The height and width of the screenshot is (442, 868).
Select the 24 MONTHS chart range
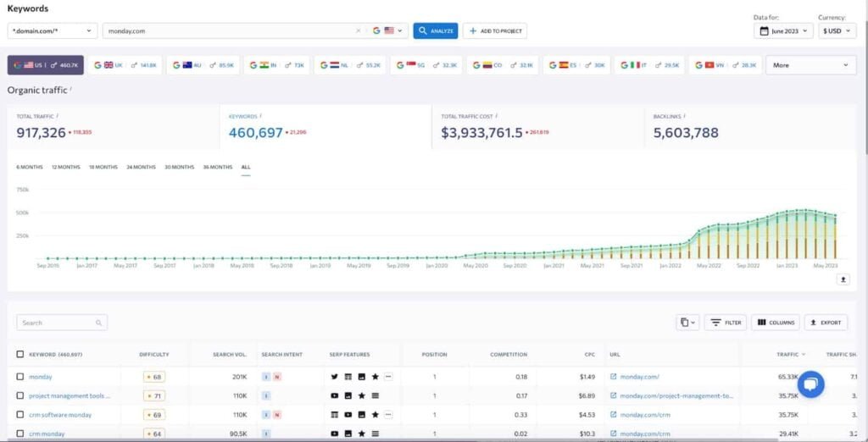coord(142,167)
